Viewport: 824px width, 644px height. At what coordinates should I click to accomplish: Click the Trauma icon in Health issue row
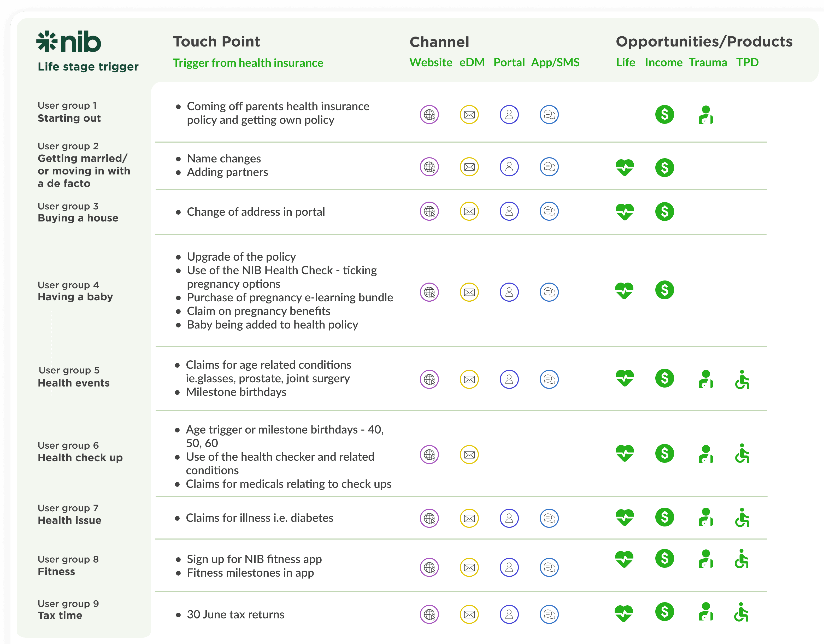[x=705, y=517]
